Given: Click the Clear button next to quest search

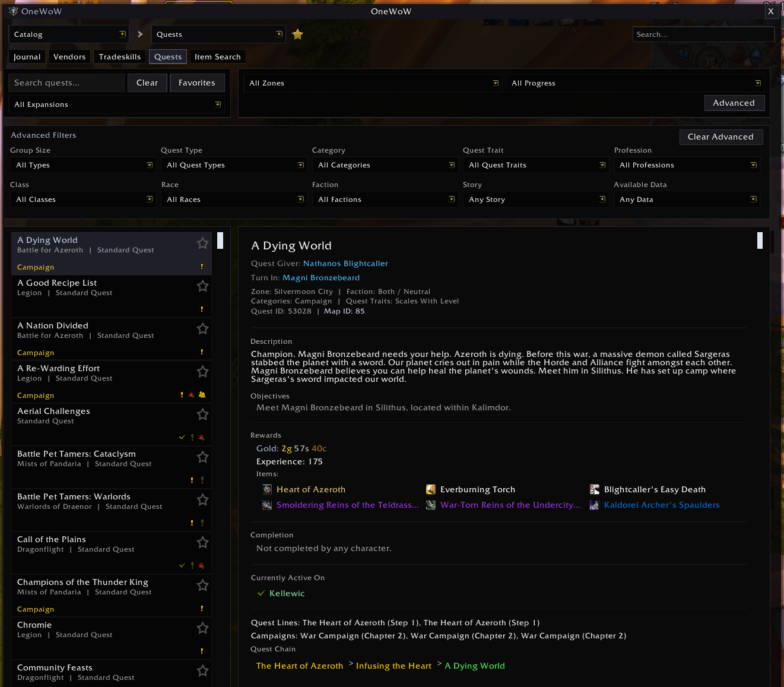Looking at the screenshot, I should (x=147, y=83).
